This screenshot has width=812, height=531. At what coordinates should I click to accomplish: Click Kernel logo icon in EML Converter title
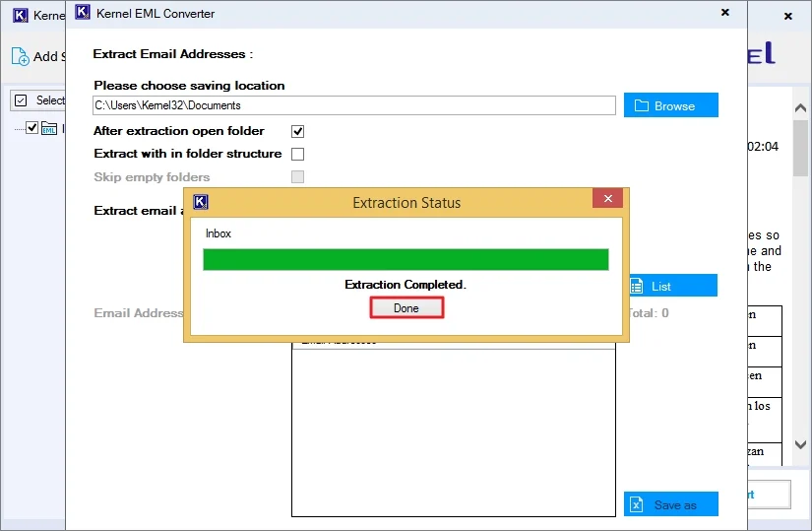(83, 14)
